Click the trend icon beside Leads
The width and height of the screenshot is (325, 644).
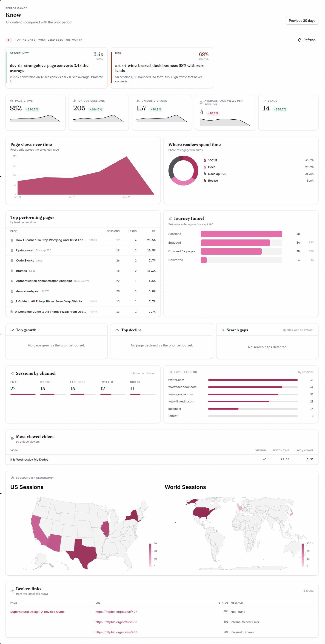click(265, 101)
